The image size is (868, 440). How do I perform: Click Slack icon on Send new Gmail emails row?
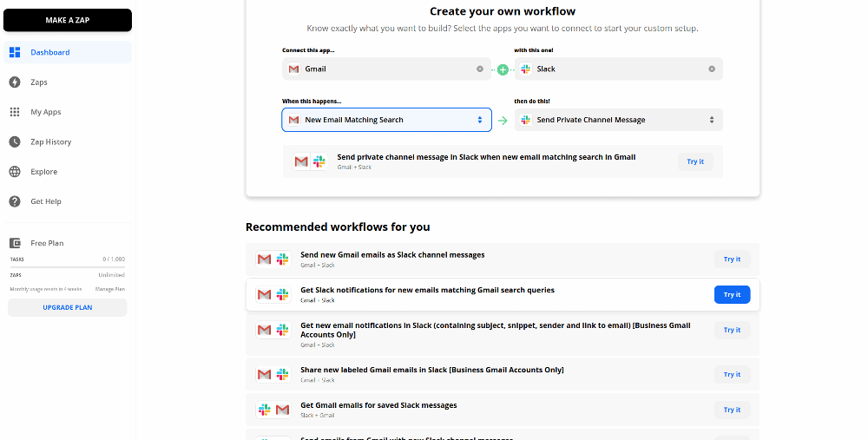click(x=283, y=259)
